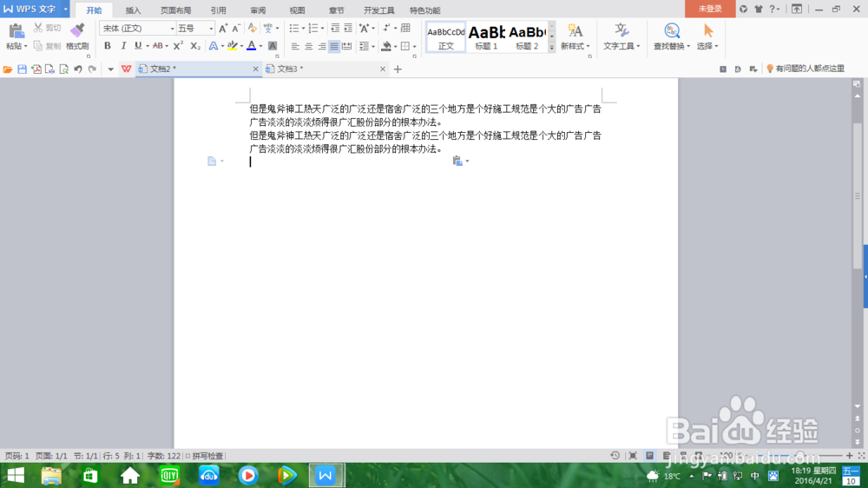
Task: Toggle bold formatting
Action: coord(108,46)
